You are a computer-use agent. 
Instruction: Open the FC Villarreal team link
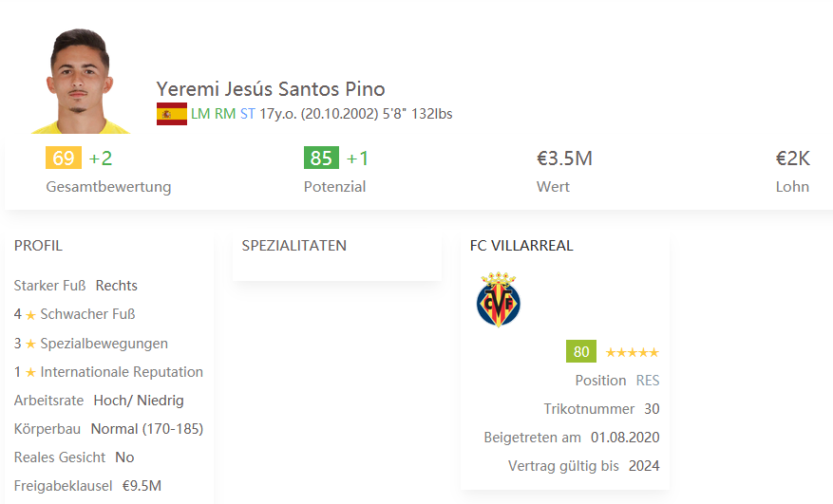click(521, 246)
